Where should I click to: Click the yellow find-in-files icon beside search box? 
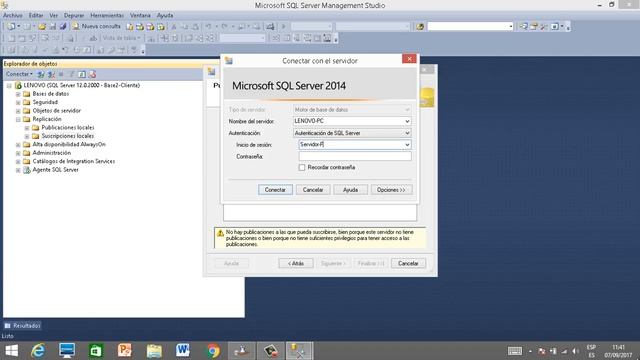420,27
